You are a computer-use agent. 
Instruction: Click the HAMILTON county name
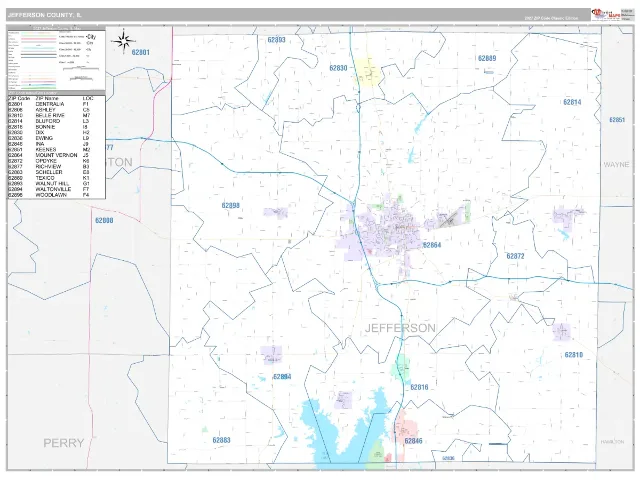click(x=612, y=442)
